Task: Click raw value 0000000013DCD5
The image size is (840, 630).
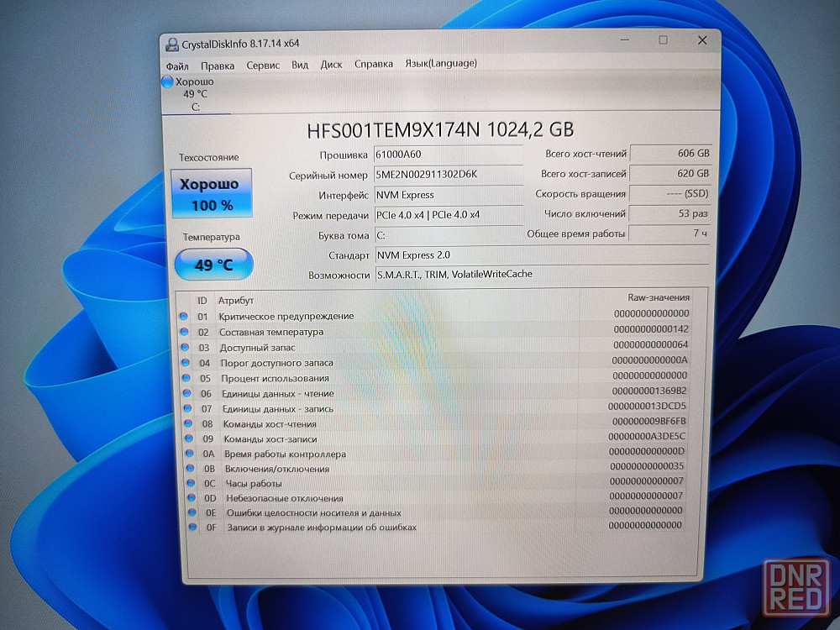Action: coord(647,406)
